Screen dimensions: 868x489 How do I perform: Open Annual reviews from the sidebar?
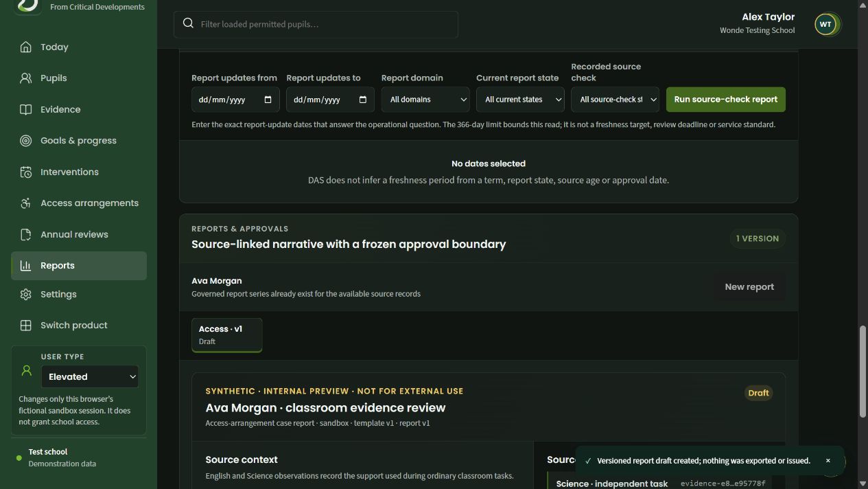[x=79, y=234]
